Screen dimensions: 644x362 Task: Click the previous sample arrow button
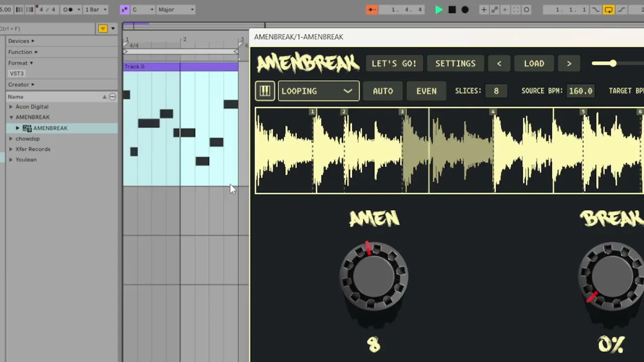(499, 63)
